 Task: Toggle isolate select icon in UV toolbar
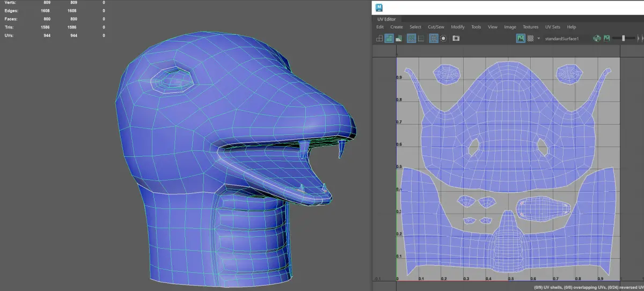click(x=434, y=39)
